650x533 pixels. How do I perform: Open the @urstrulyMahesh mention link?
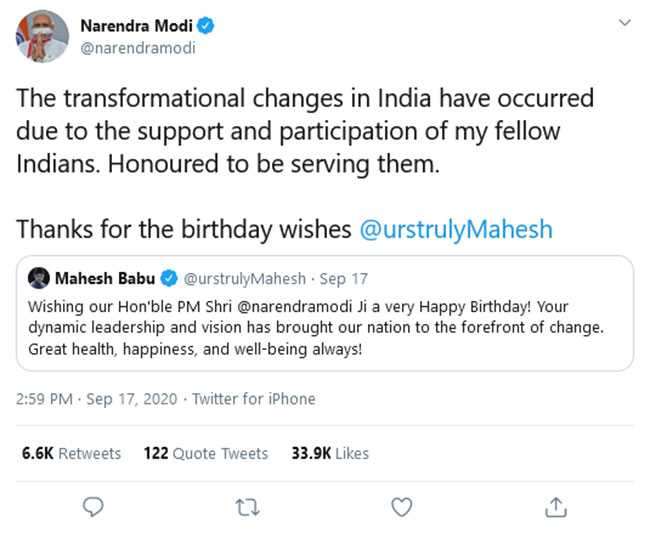tap(456, 229)
